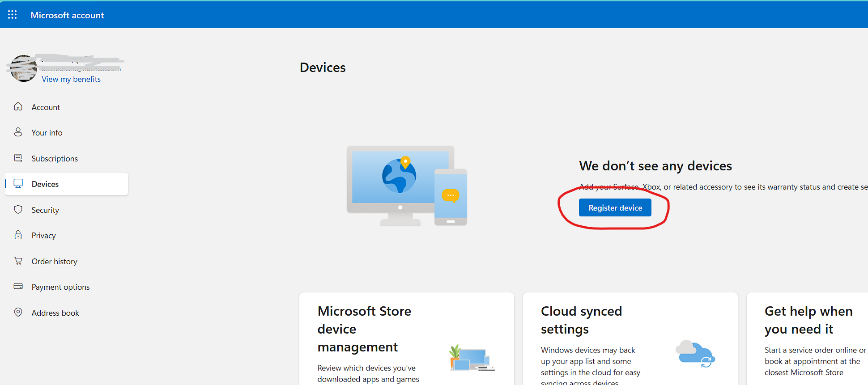Click the Privacy lock icon
Image resolution: width=868 pixels, height=385 pixels.
[18, 235]
